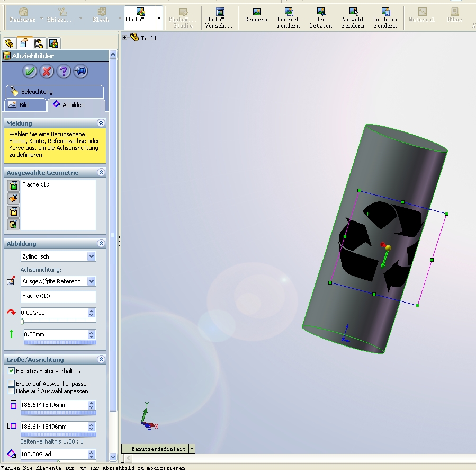Open the RenderManager tab icon

[53, 43]
